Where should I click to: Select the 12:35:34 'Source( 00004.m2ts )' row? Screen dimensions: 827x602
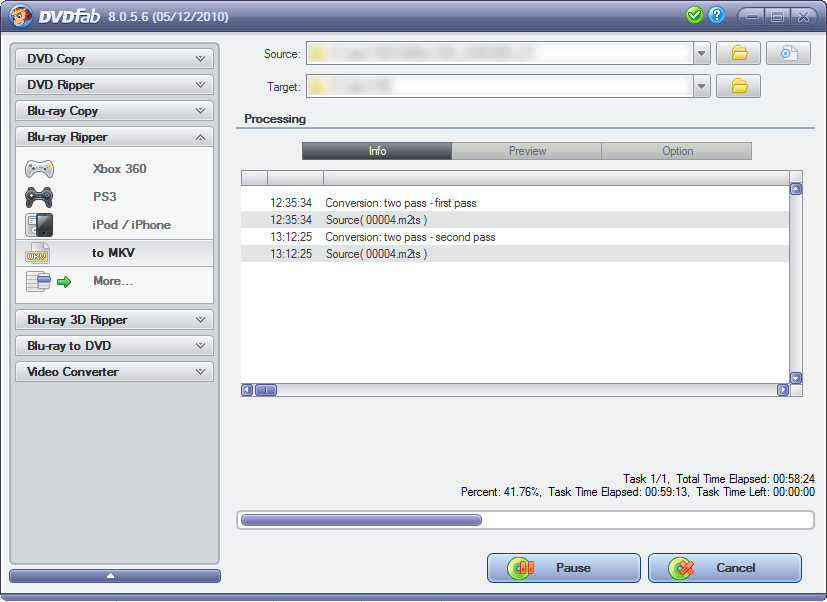point(515,220)
